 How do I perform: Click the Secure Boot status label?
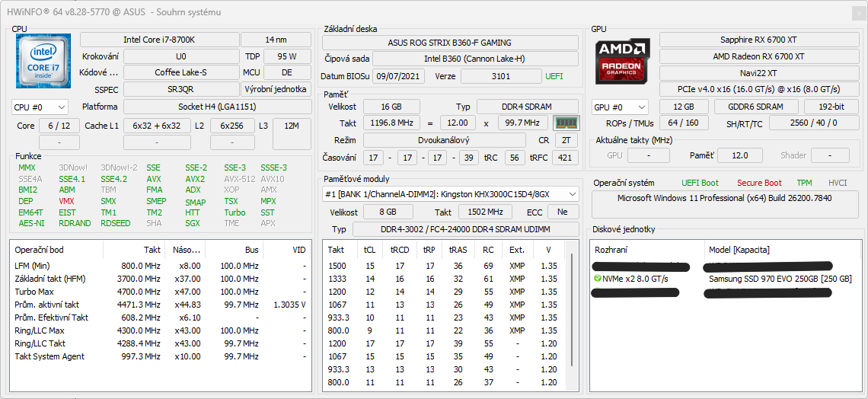pyautogui.click(x=760, y=183)
